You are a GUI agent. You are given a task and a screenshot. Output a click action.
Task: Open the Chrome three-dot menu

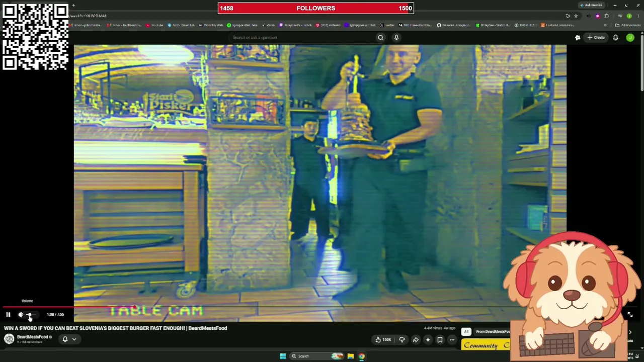coord(638,16)
